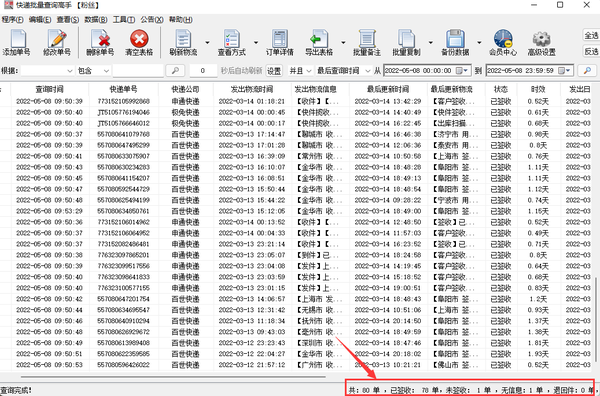Open the 包含 condition dropdown
The height and width of the screenshot is (396, 600).
pos(106,71)
